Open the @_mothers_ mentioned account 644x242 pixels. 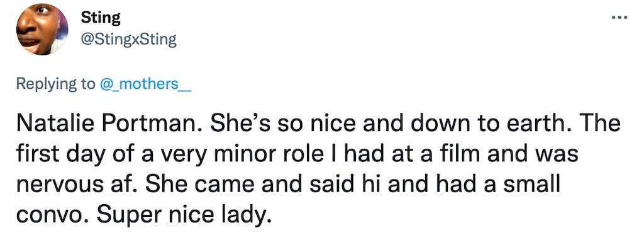tap(146, 84)
